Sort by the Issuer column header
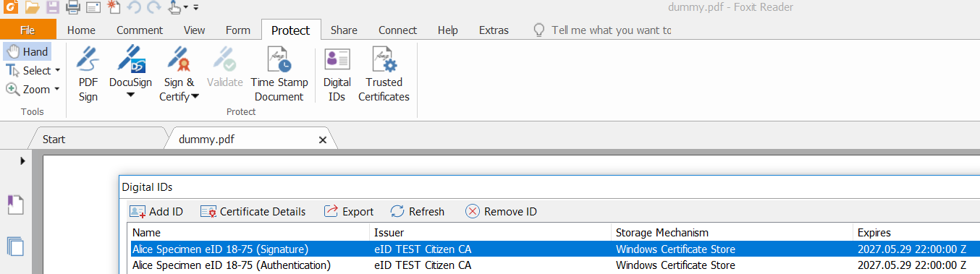 (x=490, y=233)
